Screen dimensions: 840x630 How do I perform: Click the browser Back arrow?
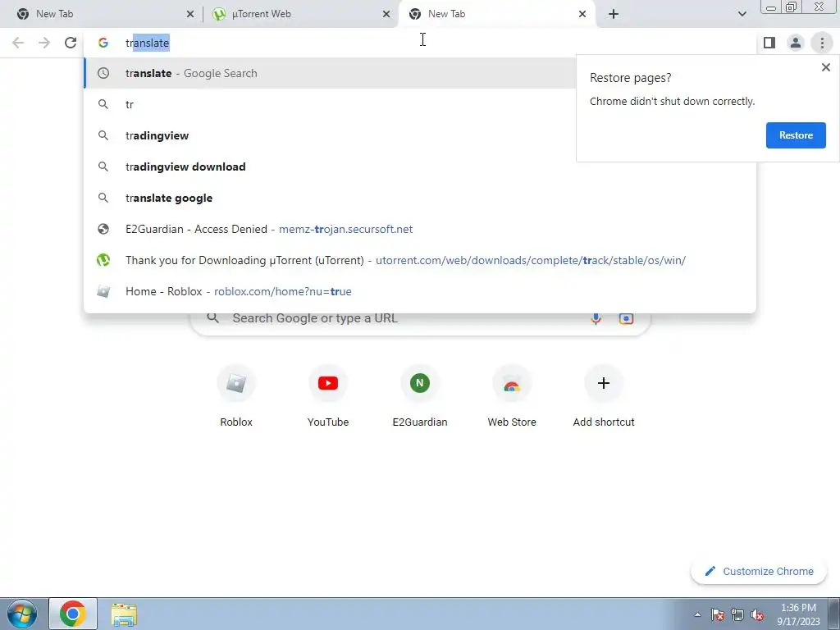point(18,43)
